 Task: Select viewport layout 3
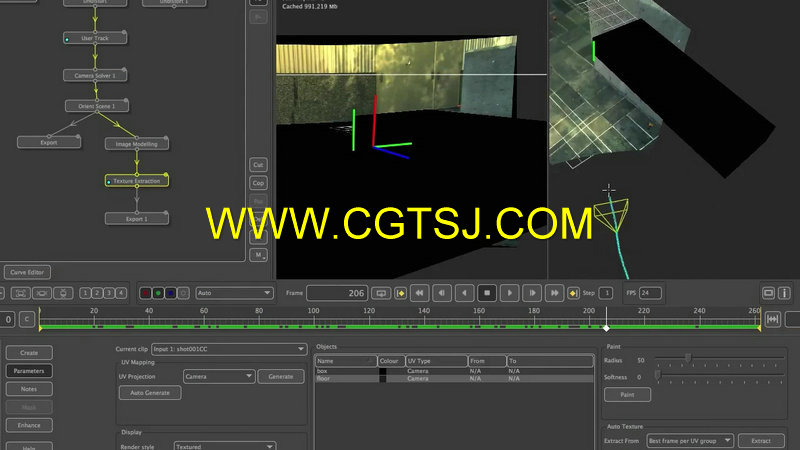click(109, 293)
